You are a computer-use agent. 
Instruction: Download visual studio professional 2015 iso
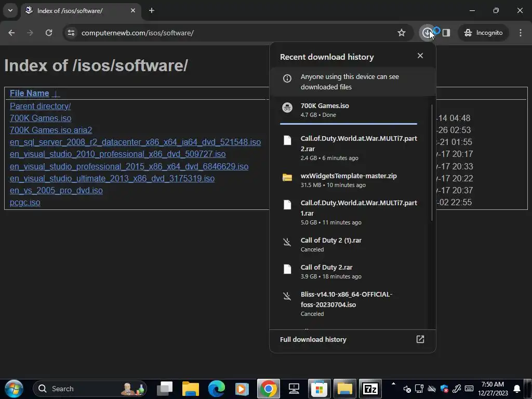pyautogui.click(x=129, y=167)
